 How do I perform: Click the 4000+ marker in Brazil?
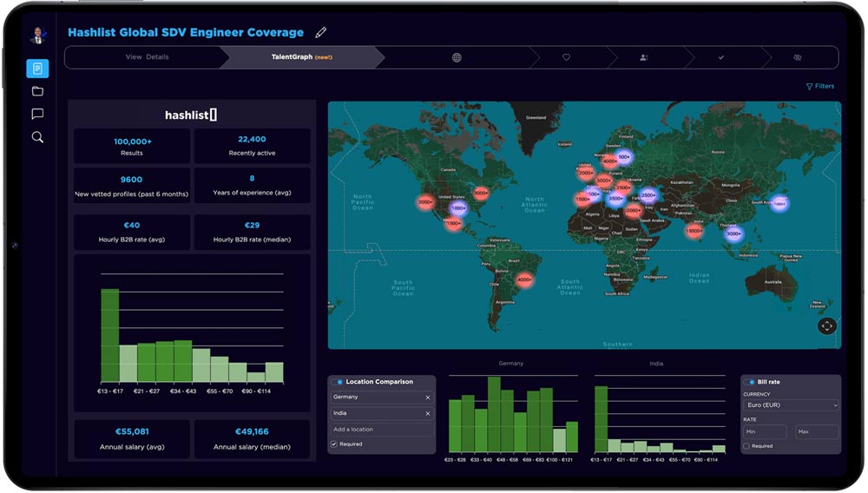click(524, 280)
